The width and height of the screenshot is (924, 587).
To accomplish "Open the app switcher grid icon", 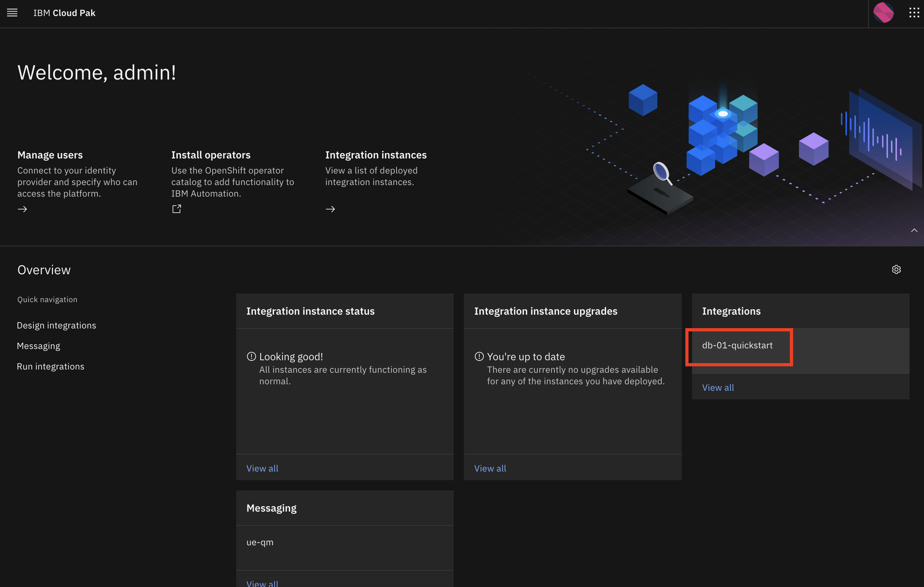I will coord(914,13).
